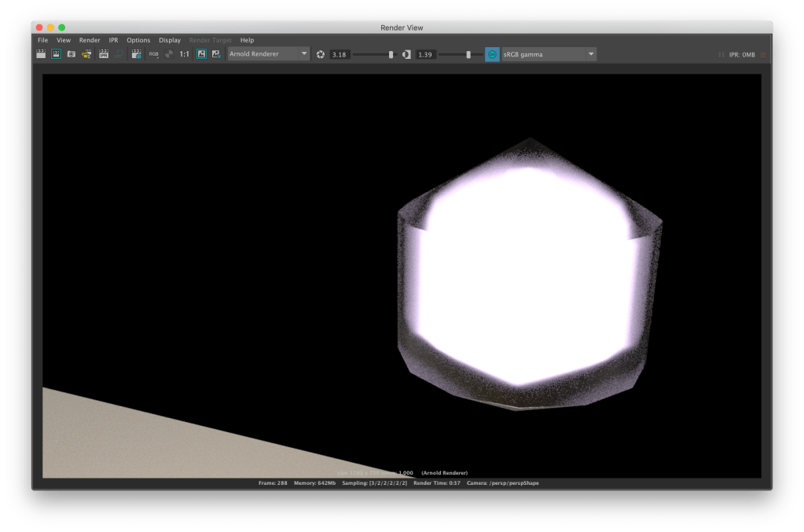Toggle the color management button

492,54
